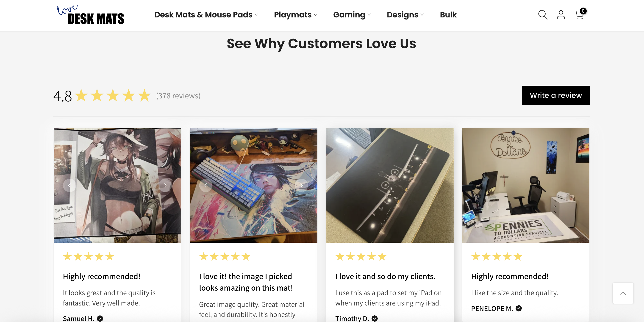This screenshot has height=322, width=644.
Task: Open the Bulk page
Action: [x=448, y=15]
